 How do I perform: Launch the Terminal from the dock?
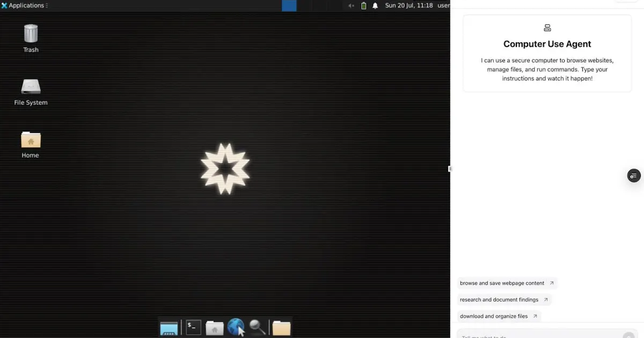pyautogui.click(x=193, y=327)
